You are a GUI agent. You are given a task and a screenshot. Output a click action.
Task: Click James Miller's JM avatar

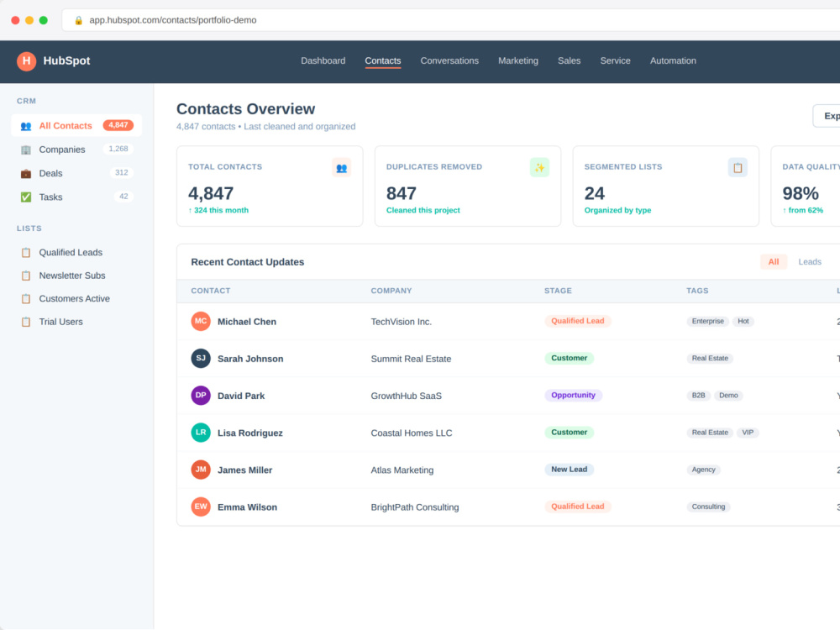pyautogui.click(x=201, y=470)
